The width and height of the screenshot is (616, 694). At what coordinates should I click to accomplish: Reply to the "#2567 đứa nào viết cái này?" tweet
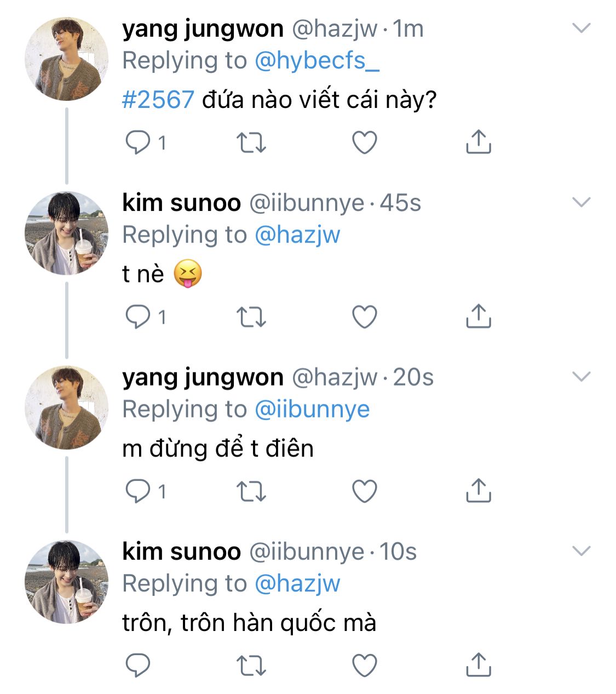pos(138,143)
